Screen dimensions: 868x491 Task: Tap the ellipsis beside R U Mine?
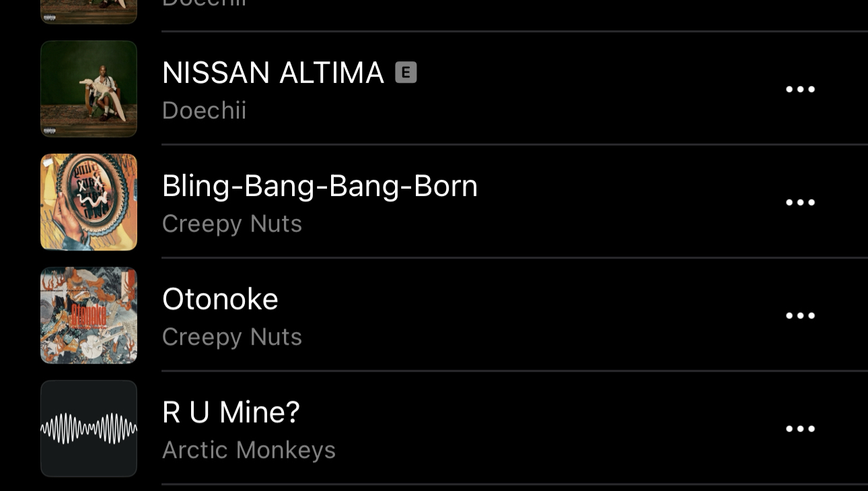pyautogui.click(x=800, y=429)
